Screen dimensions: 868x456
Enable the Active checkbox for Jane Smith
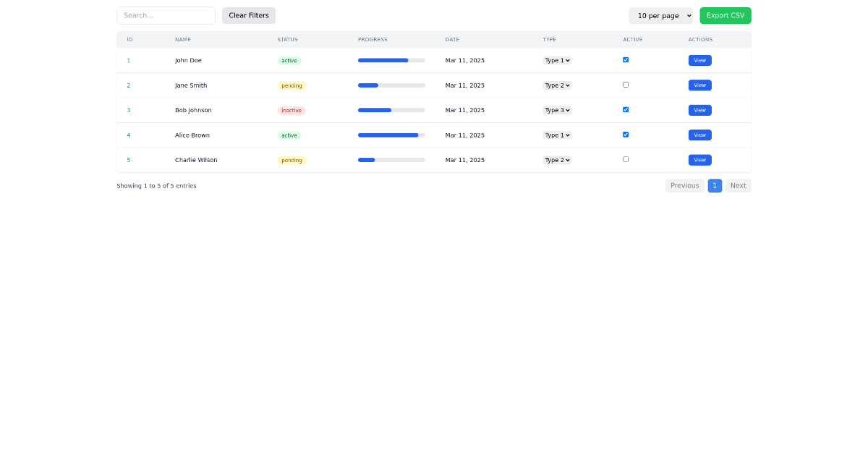tap(625, 85)
